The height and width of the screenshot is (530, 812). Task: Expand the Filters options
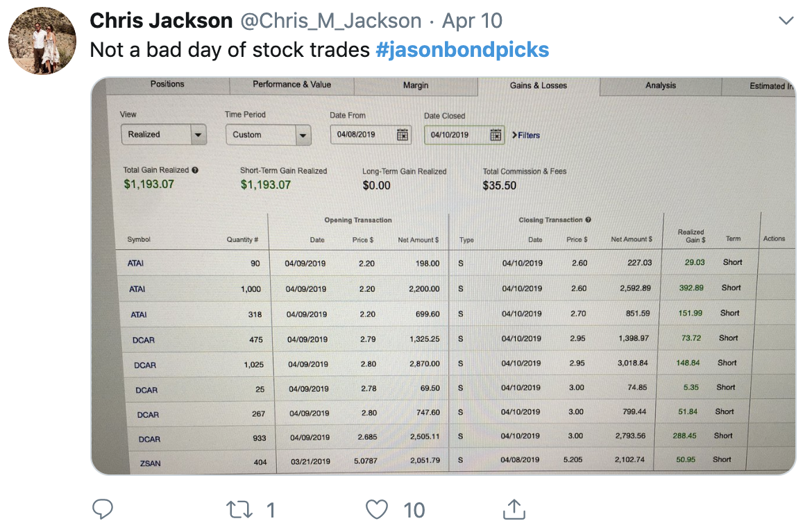point(526,135)
